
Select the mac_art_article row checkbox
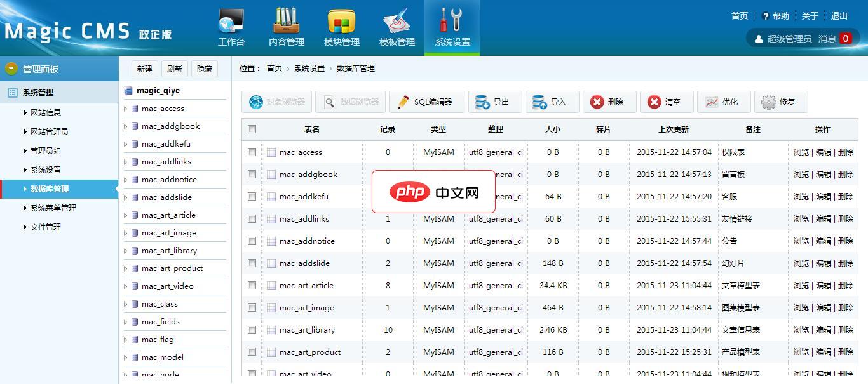(252, 286)
